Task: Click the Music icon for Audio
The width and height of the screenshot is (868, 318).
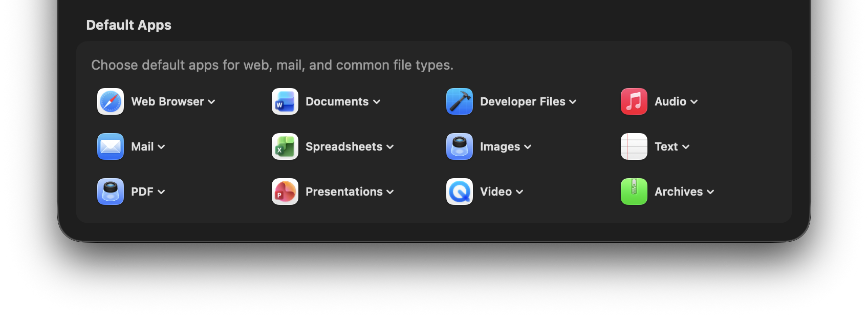Action: coord(634,101)
